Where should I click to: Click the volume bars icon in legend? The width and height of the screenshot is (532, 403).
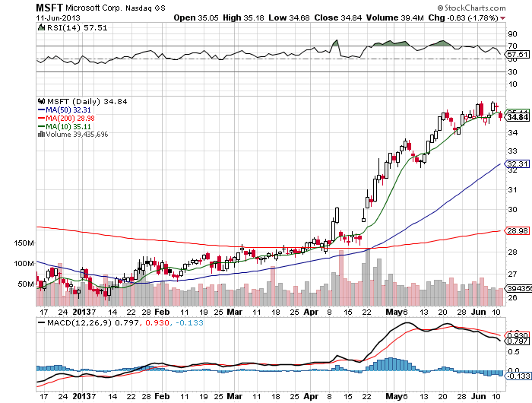pos(41,134)
